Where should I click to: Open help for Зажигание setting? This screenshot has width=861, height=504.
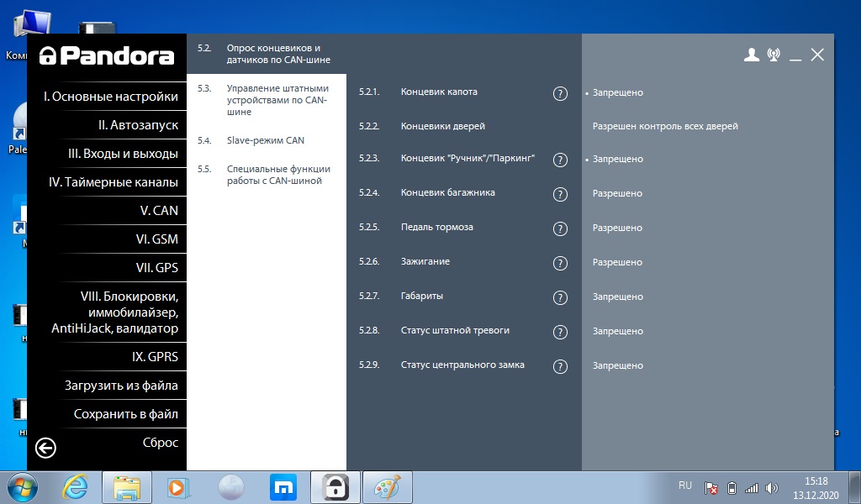[560, 264]
